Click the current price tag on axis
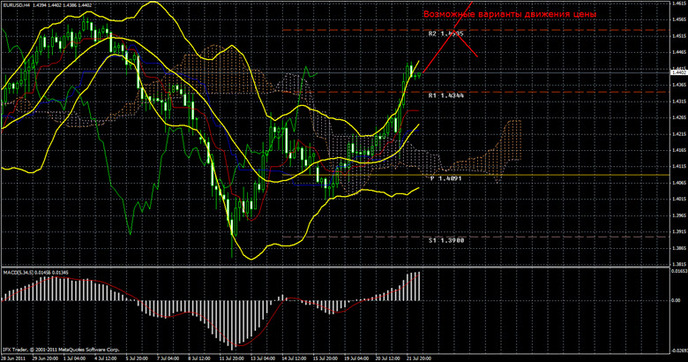Image resolution: width=688 pixels, height=362 pixels. pos(679,72)
